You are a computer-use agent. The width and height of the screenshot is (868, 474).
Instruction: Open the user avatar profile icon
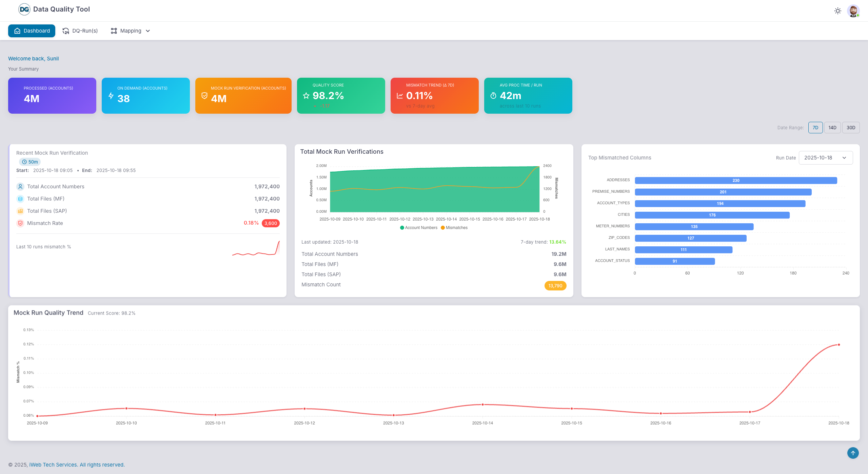tap(854, 11)
